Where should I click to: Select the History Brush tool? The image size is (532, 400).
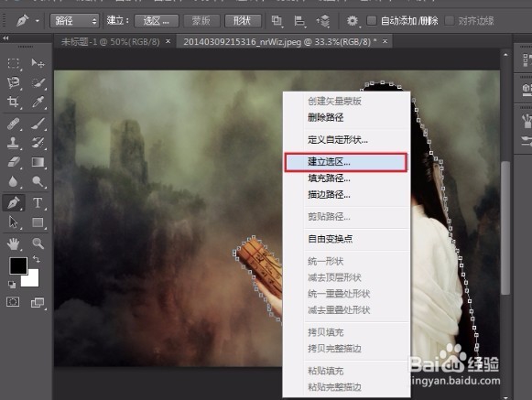click(38, 143)
